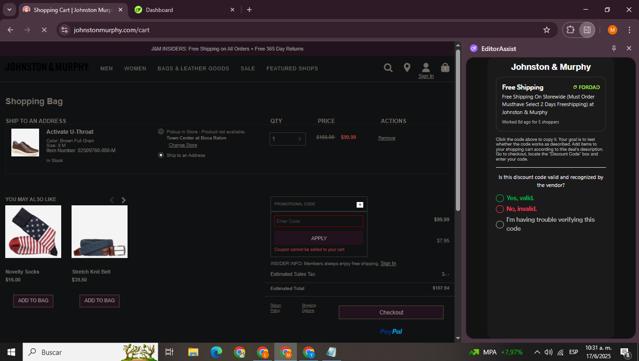Go back with the browser back arrow
The image size is (639, 361).
tap(11, 30)
